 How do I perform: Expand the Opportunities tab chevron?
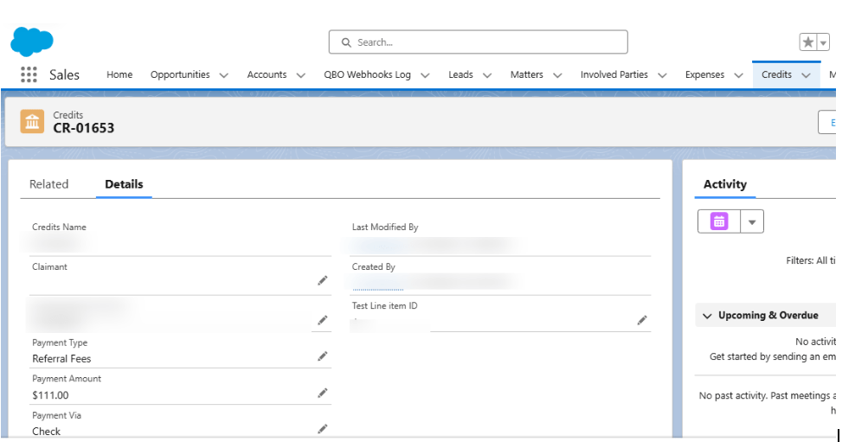click(223, 75)
